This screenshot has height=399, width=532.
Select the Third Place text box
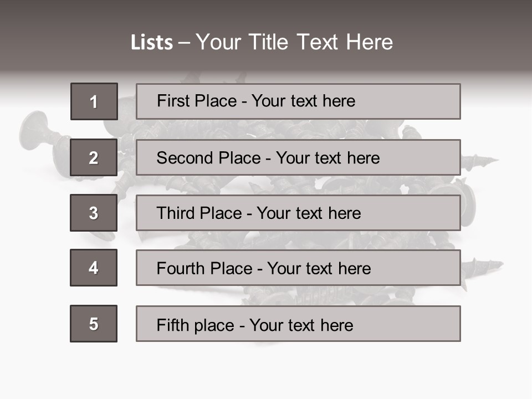tap(298, 213)
